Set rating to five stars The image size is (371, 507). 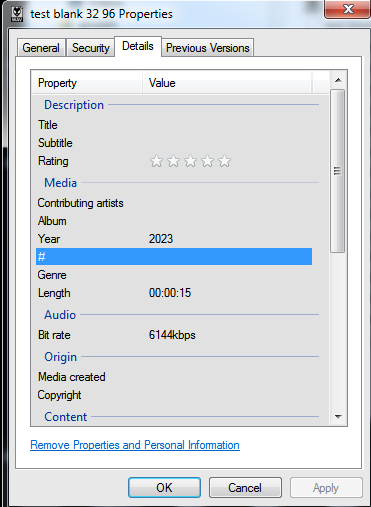coord(224,161)
